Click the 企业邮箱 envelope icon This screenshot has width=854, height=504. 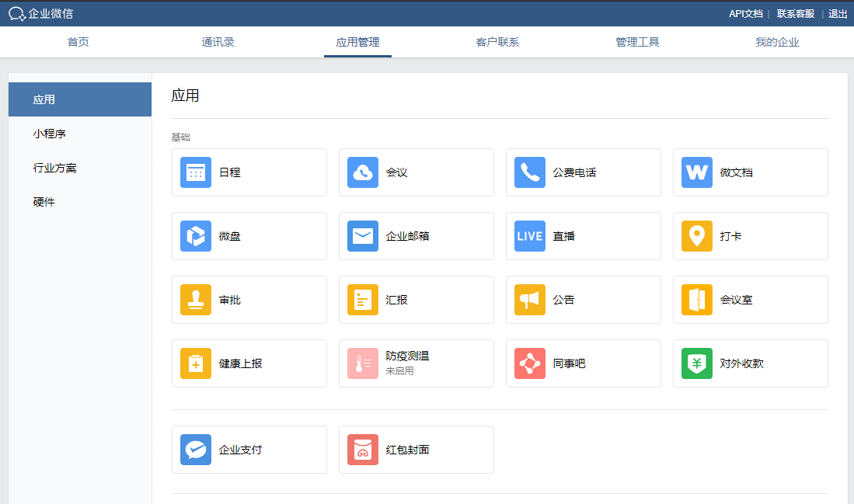(x=363, y=236)
